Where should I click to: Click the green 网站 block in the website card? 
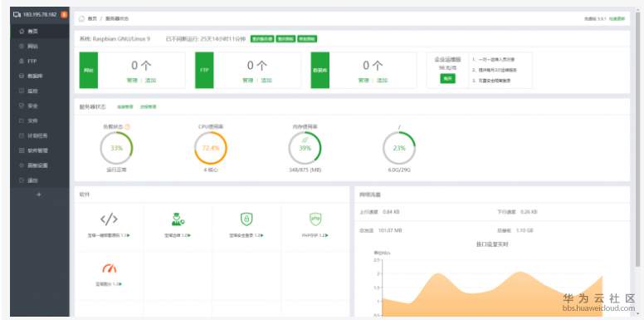[x=89, y=70]
